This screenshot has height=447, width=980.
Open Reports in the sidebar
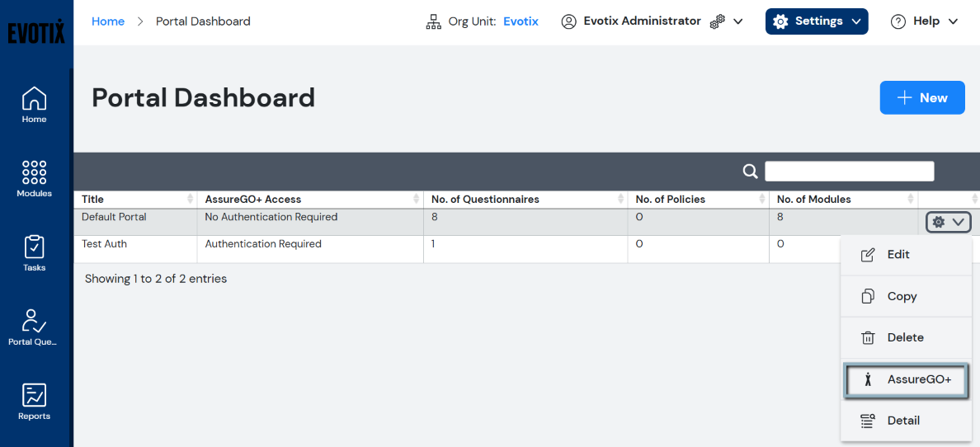(34, 401)
